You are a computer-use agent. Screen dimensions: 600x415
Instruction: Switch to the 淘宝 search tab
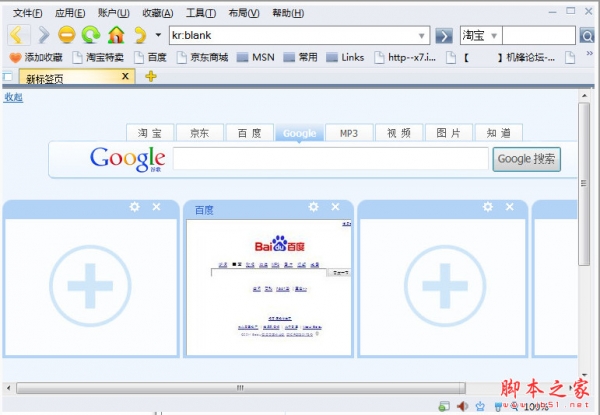point(150,133)
